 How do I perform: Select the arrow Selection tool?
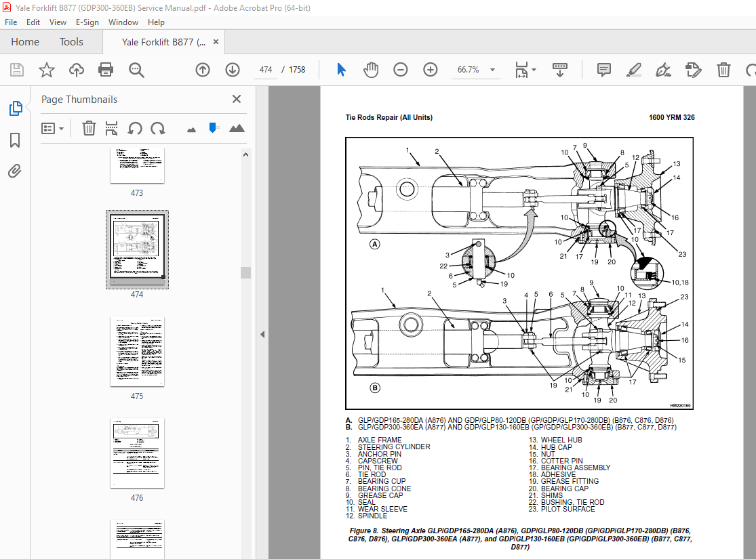click(341, 70)
